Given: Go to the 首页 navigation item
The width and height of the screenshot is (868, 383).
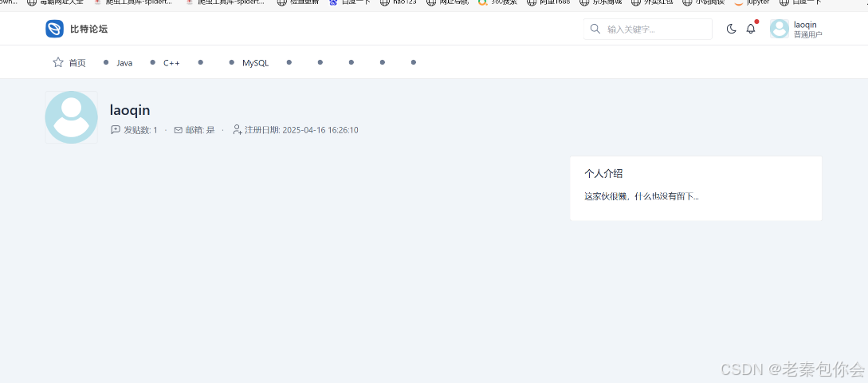Looking at the screenshot, I should (x=77, y=62).
